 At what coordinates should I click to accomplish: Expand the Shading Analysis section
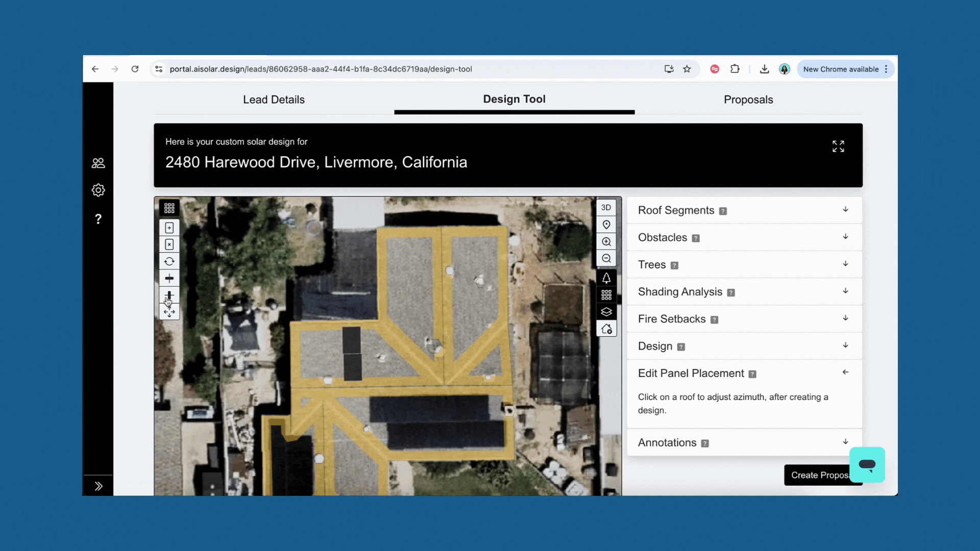[744, 292]
